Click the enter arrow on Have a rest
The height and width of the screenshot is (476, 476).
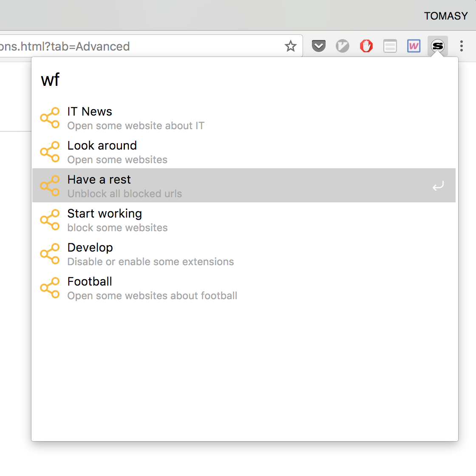pyautogui.click(x=438, y=186)
